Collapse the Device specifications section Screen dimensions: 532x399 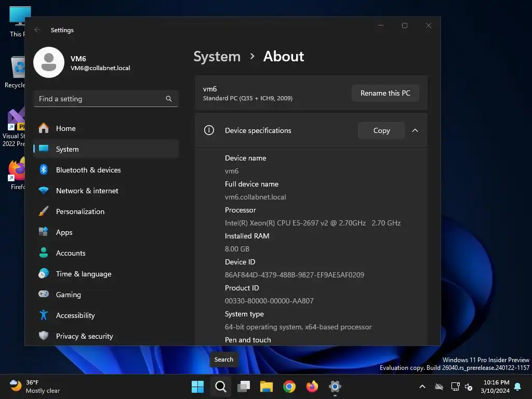click(415, 130)
